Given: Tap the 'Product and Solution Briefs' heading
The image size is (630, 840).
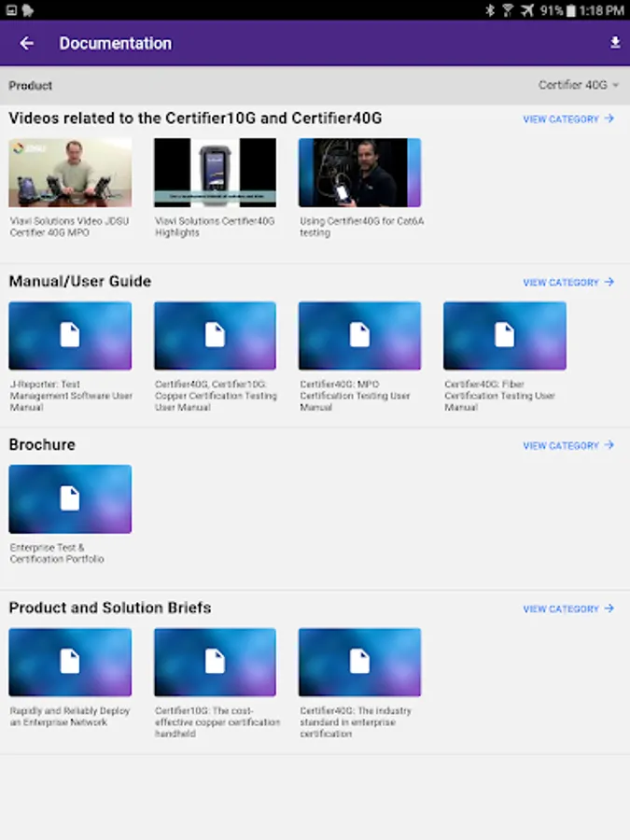Looking at the screenshot, I should pos(110,608).
